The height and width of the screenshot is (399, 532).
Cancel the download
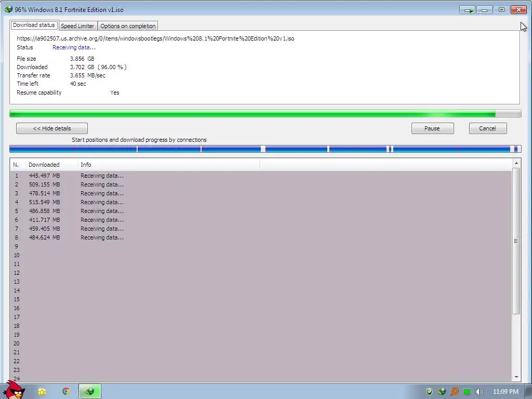pos(487,128)
